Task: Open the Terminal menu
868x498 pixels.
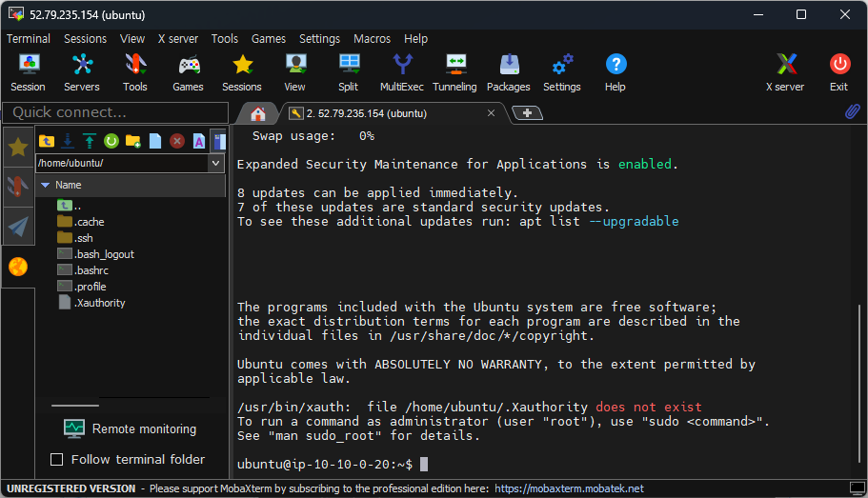Action: [x=29, y=39]
